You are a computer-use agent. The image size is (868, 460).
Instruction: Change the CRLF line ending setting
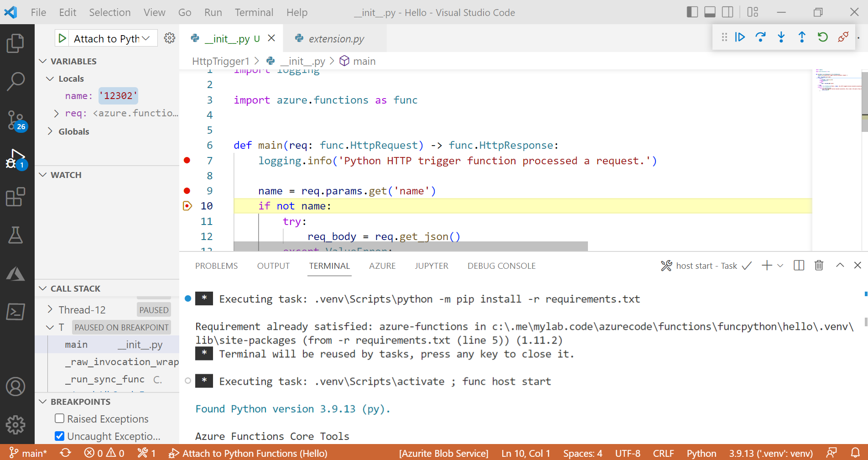point(663,453)
